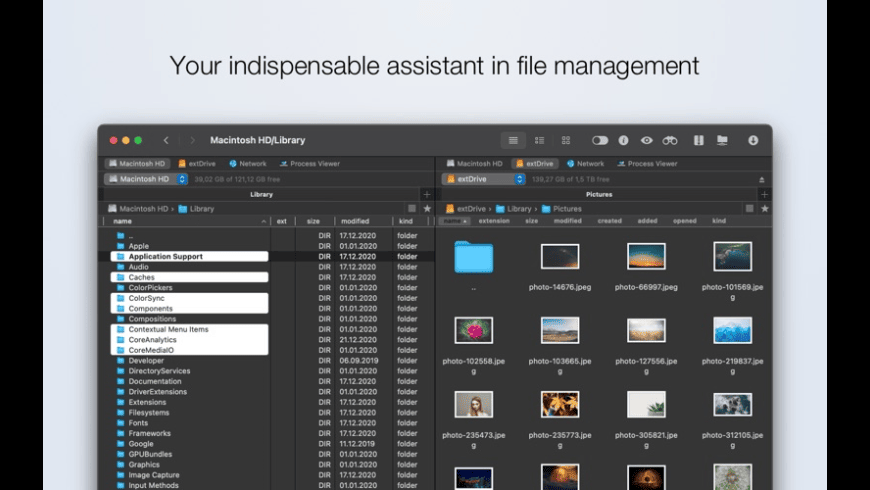The image size is (870, 490).
Task: Click Macintosh HD in left breadcrumb
Action: [x=138, y=209]
